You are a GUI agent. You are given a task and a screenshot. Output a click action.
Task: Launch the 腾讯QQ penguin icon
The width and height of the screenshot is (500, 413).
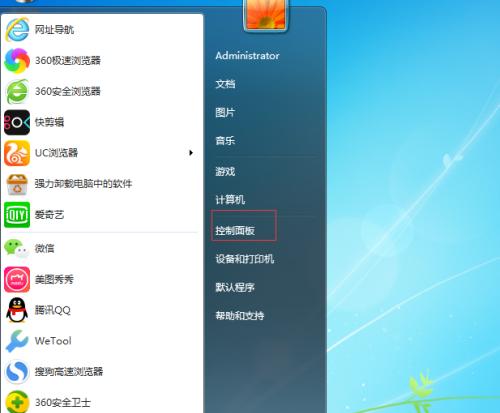17,310
